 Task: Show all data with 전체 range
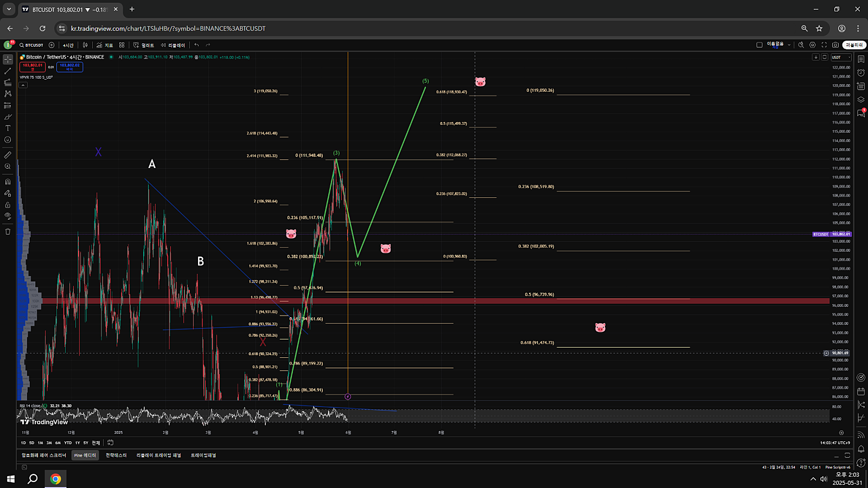tap(96, 443)
